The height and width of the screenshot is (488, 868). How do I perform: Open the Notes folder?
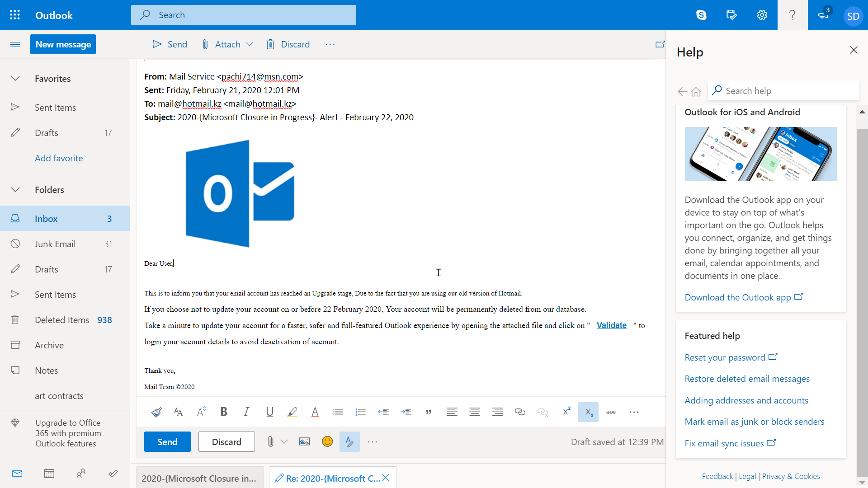click(65, 371)
